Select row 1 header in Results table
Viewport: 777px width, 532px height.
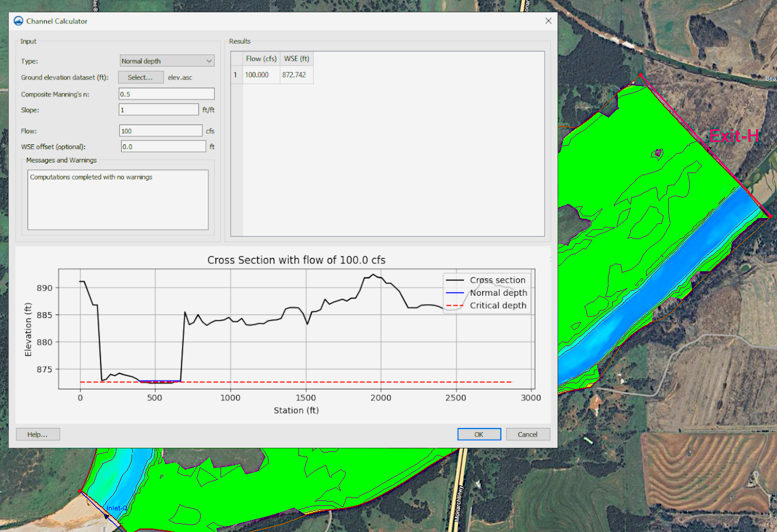pos(236,75)
